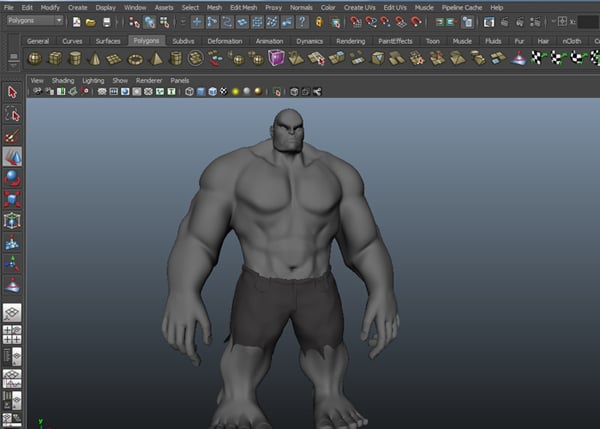600x429 pixels.
Task: Select the arrow Select tool in toolbox
Action: tap(12, 92)
